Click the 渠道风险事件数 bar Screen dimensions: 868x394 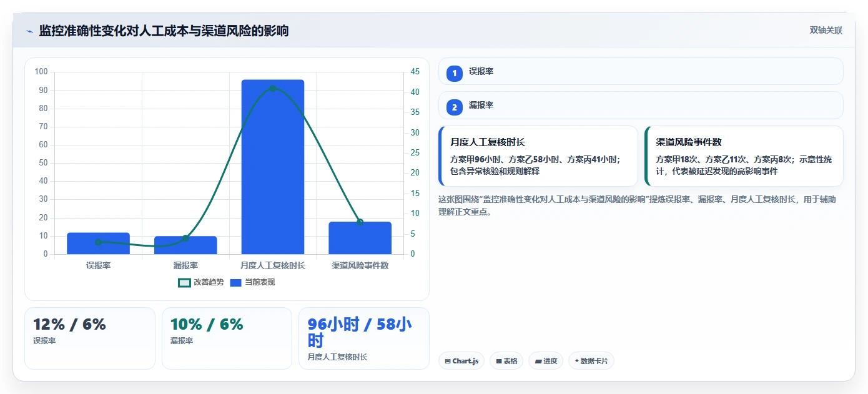click(x=360, y=238)
